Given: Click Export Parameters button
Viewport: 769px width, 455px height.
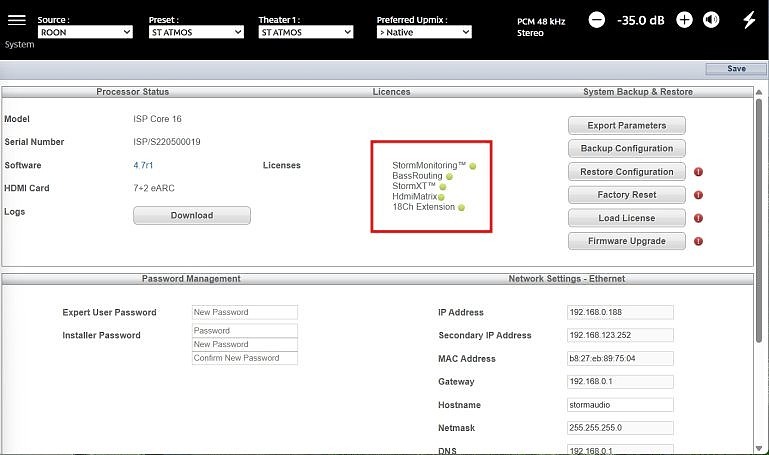Looking at the screenshot, I should click(627, 126).
